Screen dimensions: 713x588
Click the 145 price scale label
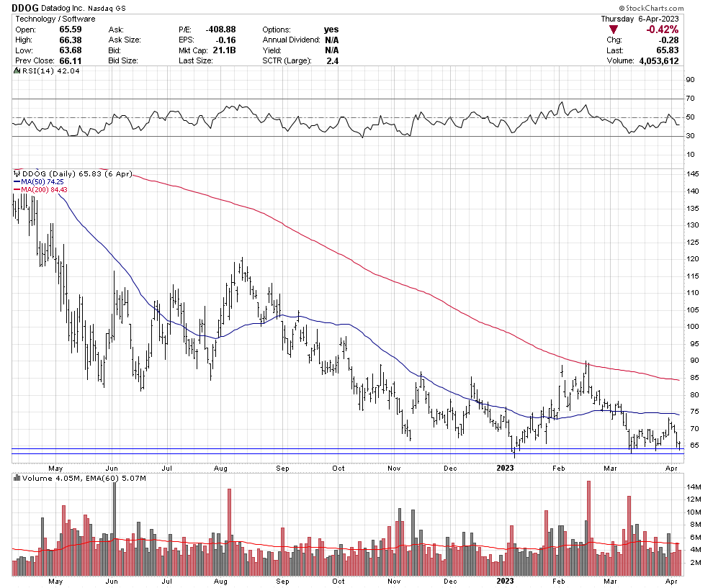click(693, 173)
